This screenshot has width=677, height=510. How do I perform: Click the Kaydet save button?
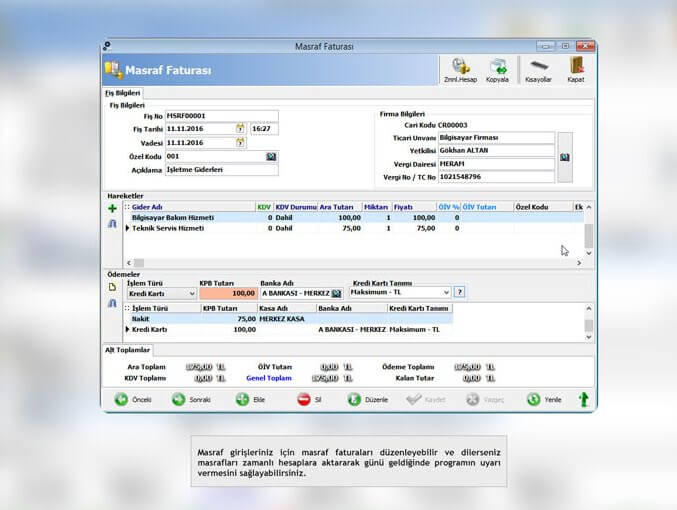point(426,399)
